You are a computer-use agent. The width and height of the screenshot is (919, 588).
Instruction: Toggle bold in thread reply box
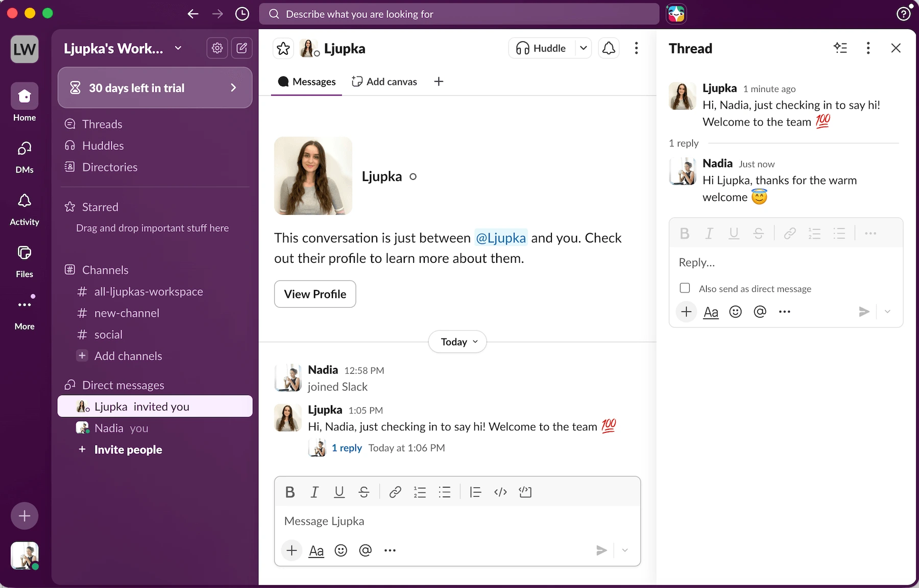[685, 234]
